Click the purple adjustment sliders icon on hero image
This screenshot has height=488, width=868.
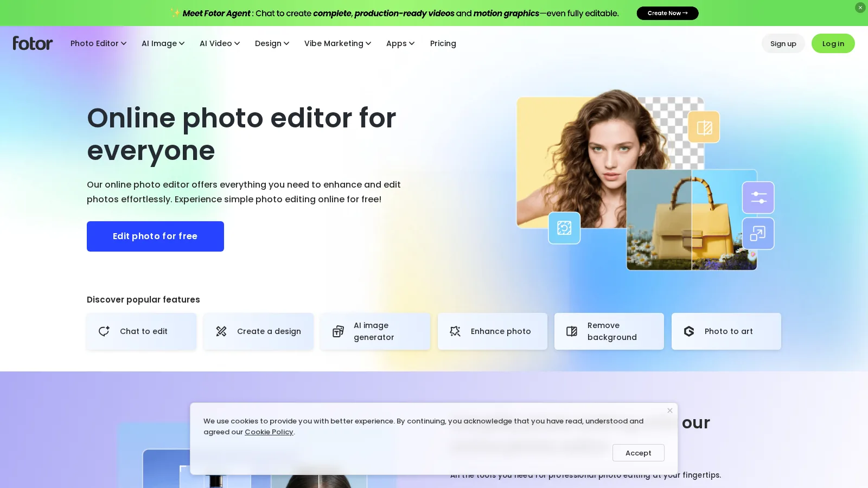click(758, 197)
